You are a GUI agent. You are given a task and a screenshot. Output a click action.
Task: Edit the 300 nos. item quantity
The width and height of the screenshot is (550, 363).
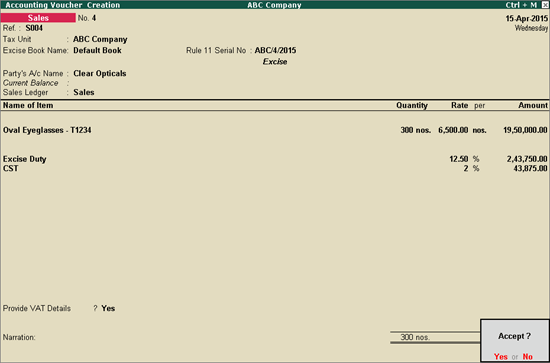coord(415,130)
